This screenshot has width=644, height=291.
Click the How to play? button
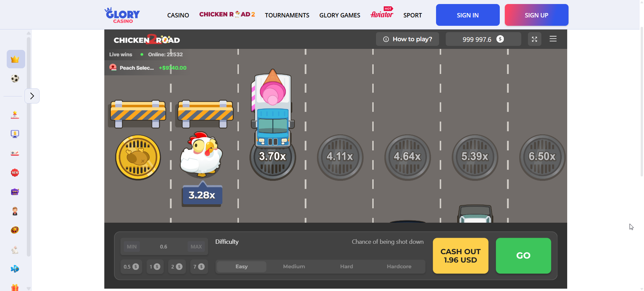click(408, 39)
